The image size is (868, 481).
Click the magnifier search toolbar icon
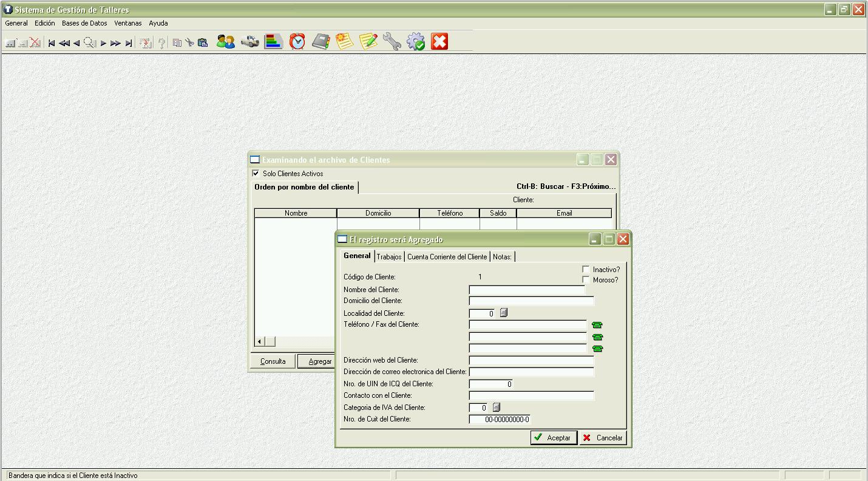[90, 43]
